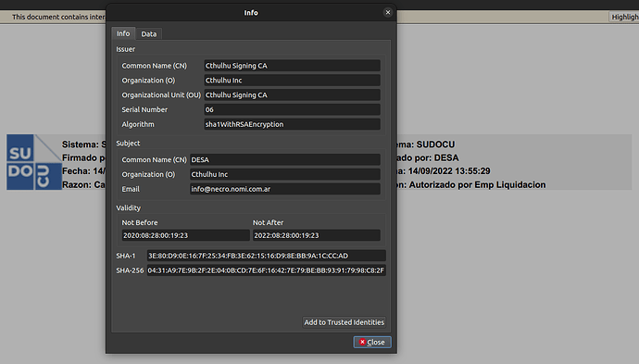639x364 pixels.
Task: Click the 'Not Before' label
Action: [140, 222]
